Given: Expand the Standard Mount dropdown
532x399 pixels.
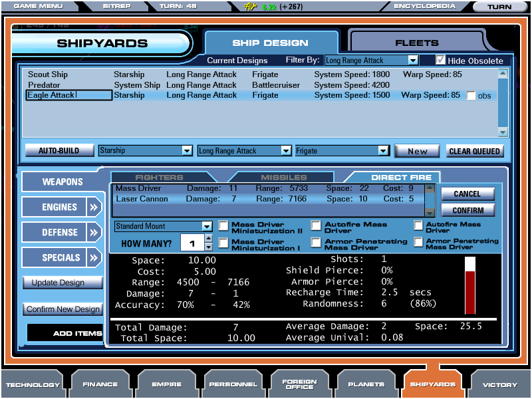Looking at the screenshot, I should tap(207, 227).
